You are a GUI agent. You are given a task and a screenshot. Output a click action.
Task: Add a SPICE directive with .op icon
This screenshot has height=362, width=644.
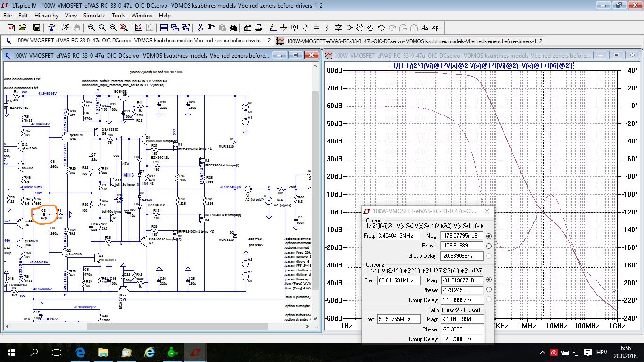tap(436, 28)
